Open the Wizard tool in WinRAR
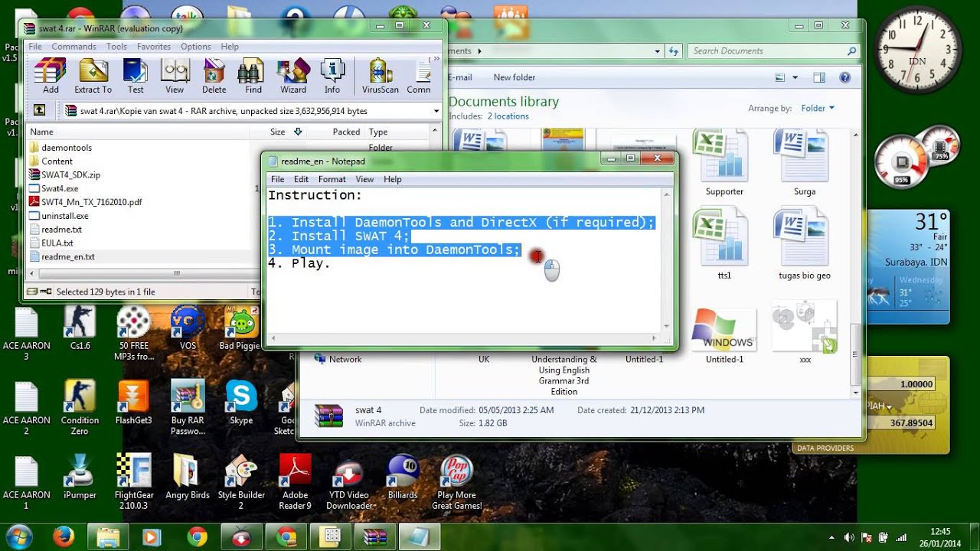 point(293,76)
